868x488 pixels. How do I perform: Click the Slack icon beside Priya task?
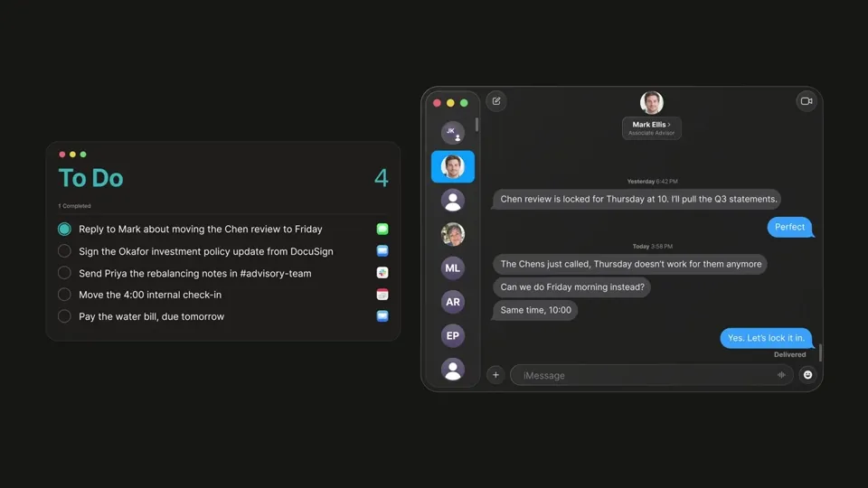pyautogui.click(x=382, y=273)
